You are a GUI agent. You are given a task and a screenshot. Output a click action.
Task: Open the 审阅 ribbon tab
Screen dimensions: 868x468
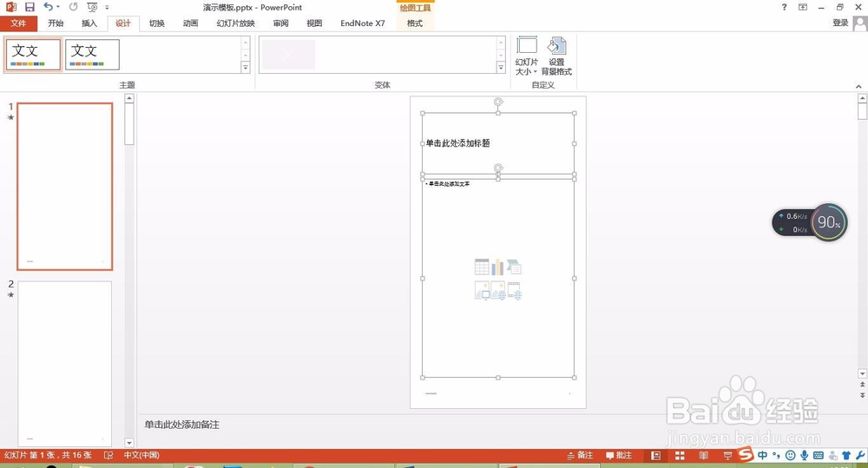click(x=280, y=23)
